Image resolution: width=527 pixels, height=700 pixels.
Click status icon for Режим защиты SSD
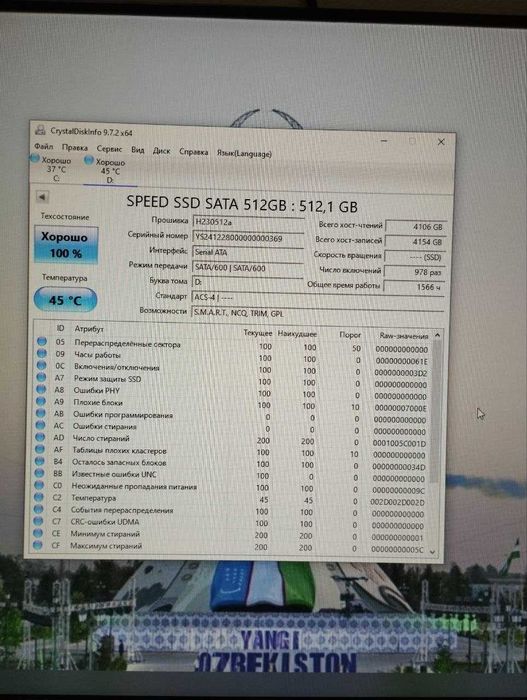pos(41,377)
